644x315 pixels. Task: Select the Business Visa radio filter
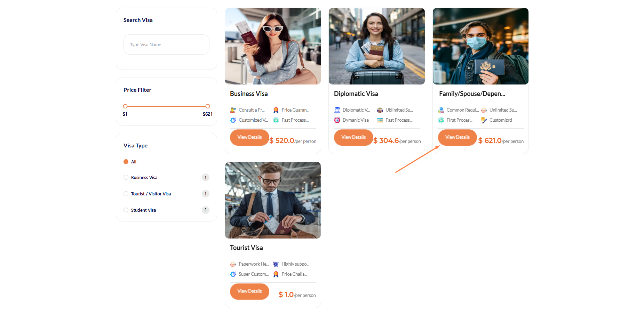tap(126, 177)
